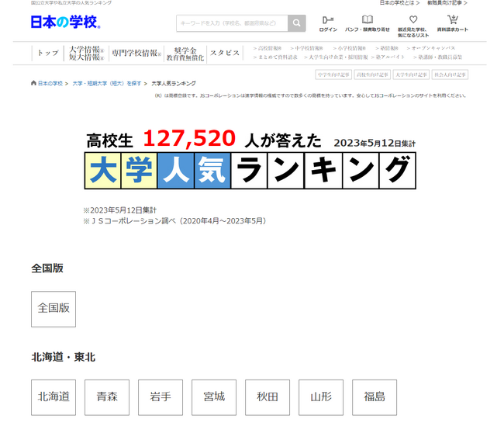504x426 pixels.
Task: Open the favorites heart icon list
Action: click(x=413, y=19)
